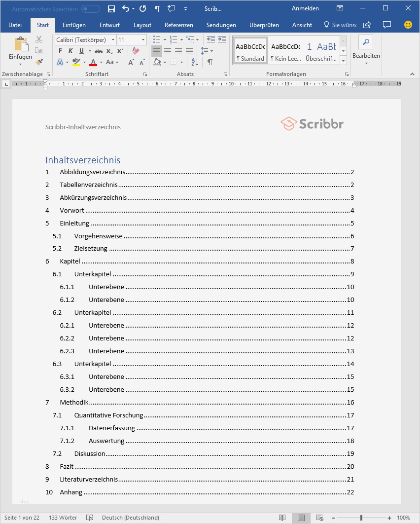
Task: Apply the Standard style
Action: (250, 51)
